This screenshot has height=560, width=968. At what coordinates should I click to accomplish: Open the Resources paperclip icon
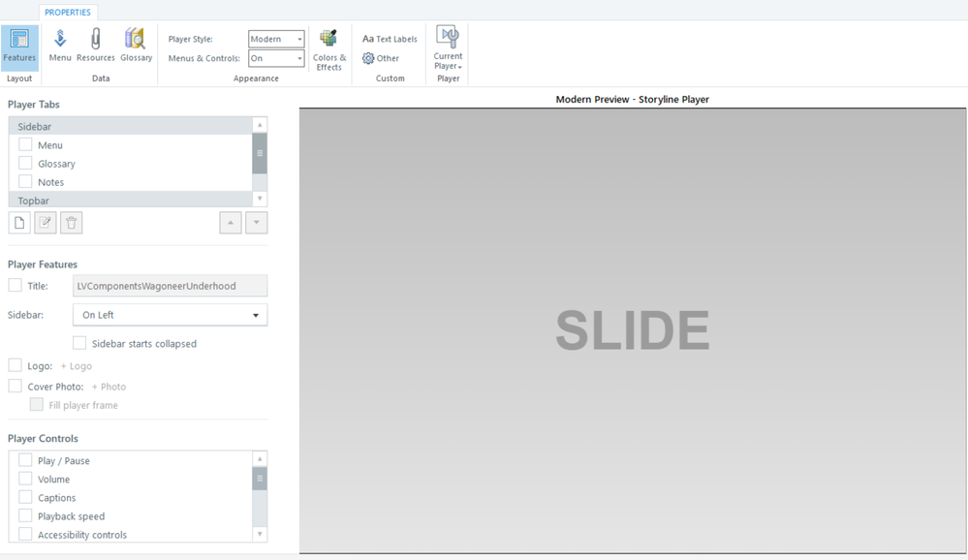96,46
